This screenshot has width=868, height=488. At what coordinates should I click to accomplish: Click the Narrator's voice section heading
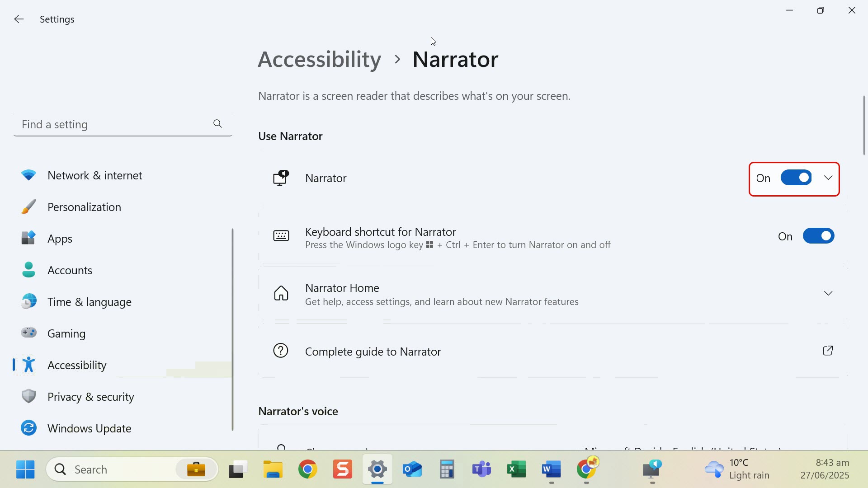298,411
